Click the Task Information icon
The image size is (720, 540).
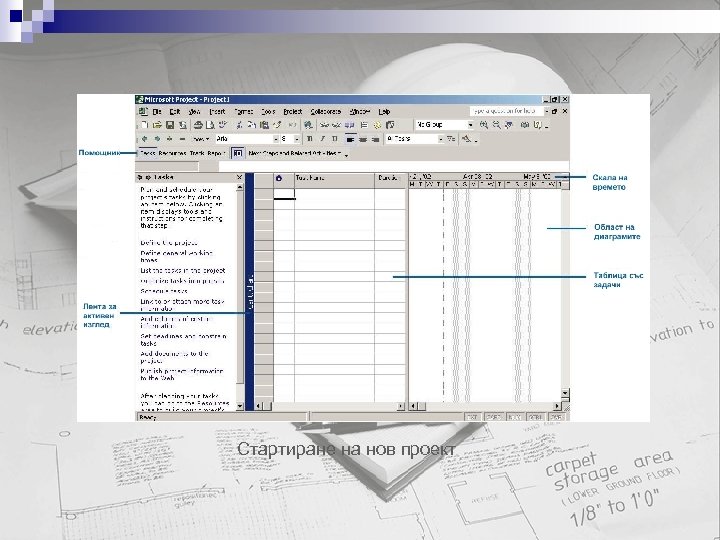364,125
